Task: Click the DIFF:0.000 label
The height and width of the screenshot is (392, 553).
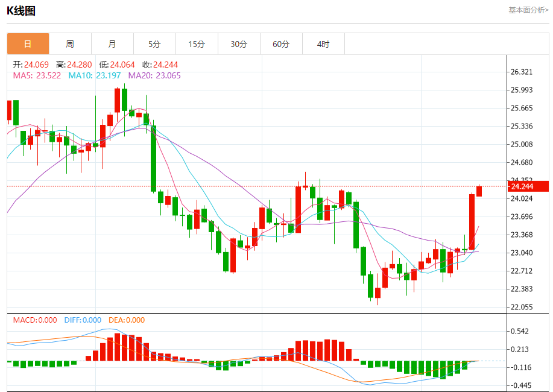Action: 83,320
